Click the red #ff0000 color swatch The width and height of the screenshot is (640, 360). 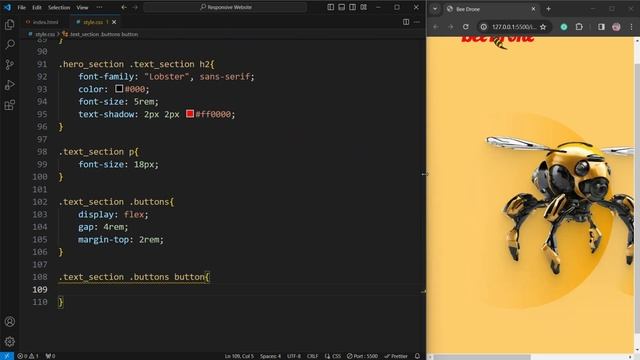click(190, 114)
